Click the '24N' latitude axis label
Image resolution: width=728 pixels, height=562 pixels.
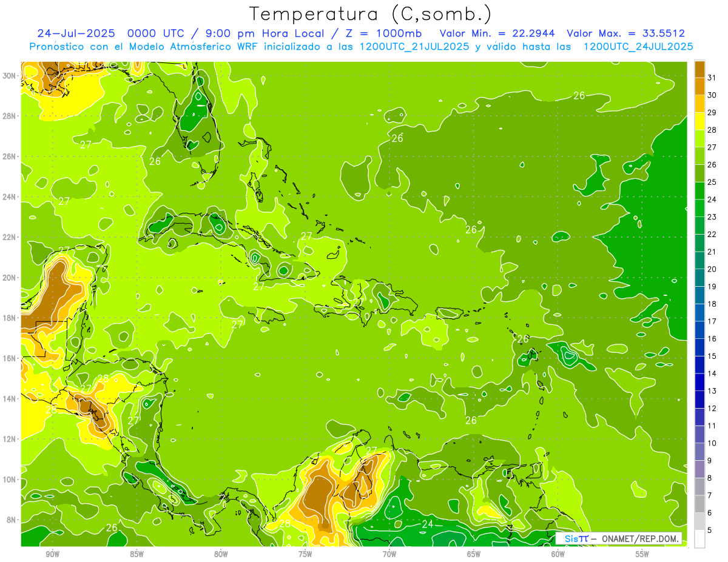tap(10, 197)
